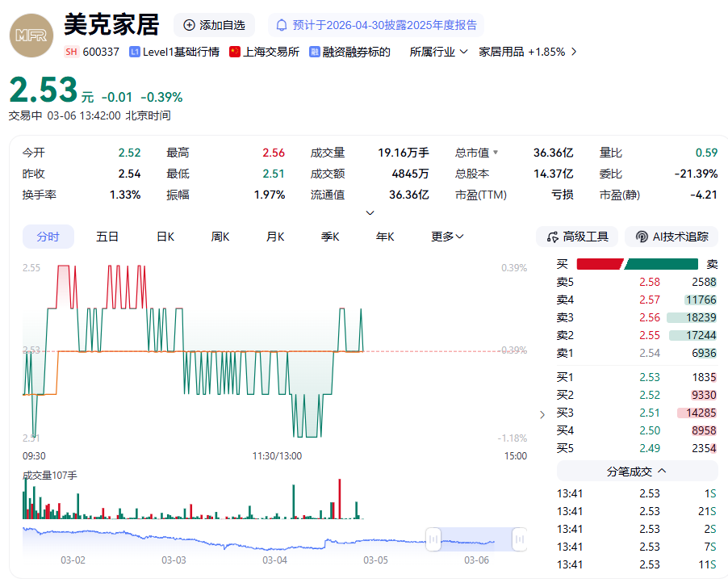The image size is (728, 587).
Task: Keep 分时 intraday view selected
Action: 48,236
